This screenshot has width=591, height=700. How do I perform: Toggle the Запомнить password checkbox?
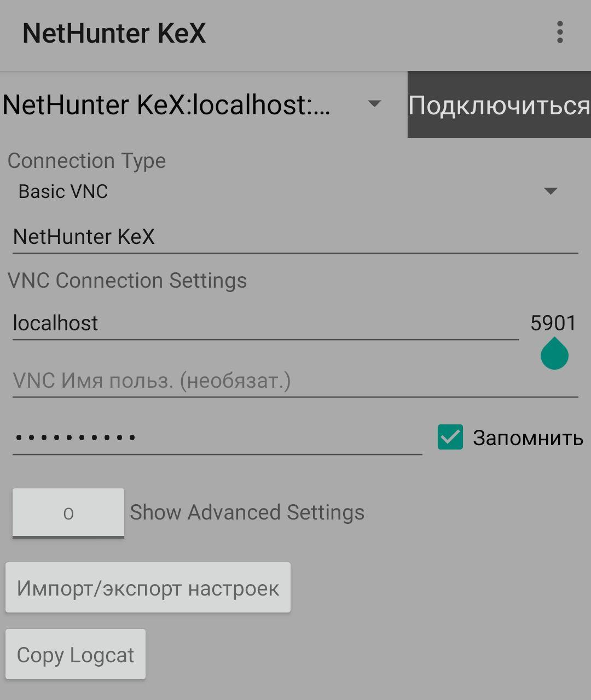point(450,437)
